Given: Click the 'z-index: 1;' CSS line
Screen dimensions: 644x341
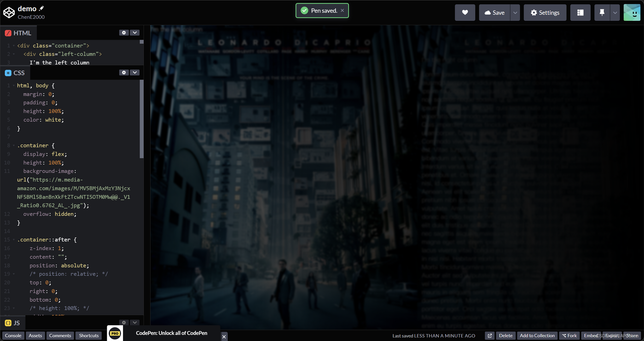Looking at the screenshot, I should click(x=47, y=248).
